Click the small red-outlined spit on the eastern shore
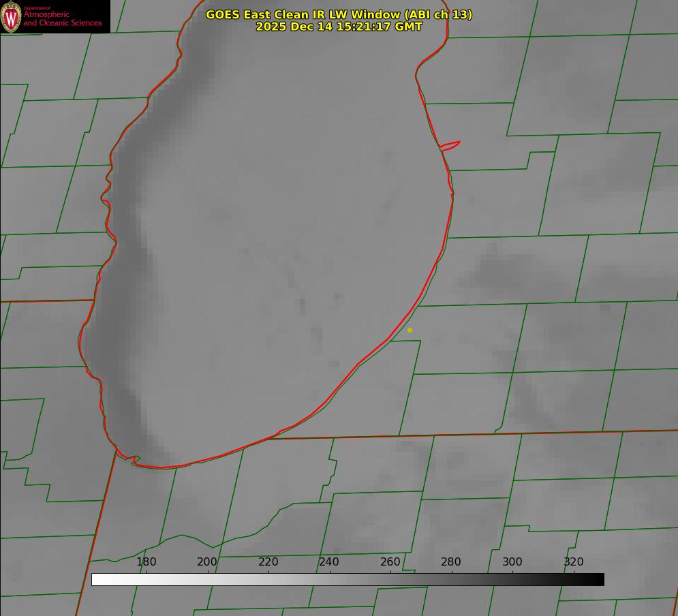 (x=451, y=144)
